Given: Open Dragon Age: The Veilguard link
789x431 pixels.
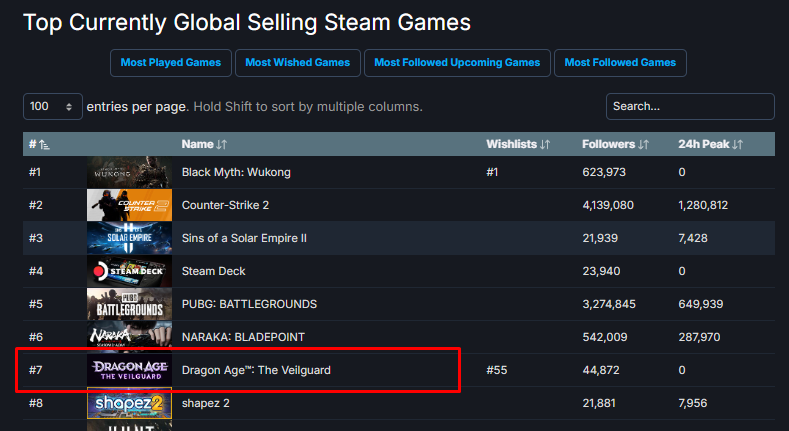Looking at the screenshot, I should [256, 370].
